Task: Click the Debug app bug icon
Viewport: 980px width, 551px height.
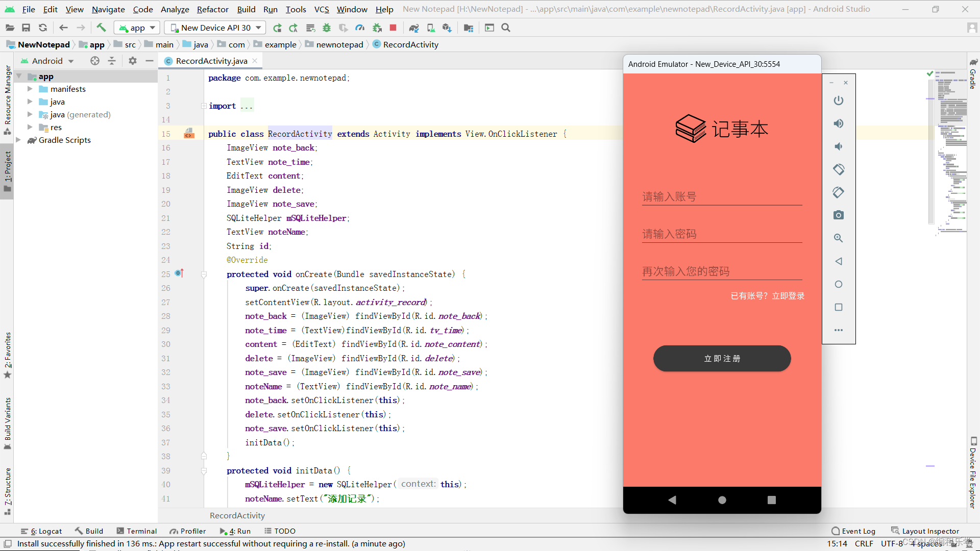Action: 327,28
